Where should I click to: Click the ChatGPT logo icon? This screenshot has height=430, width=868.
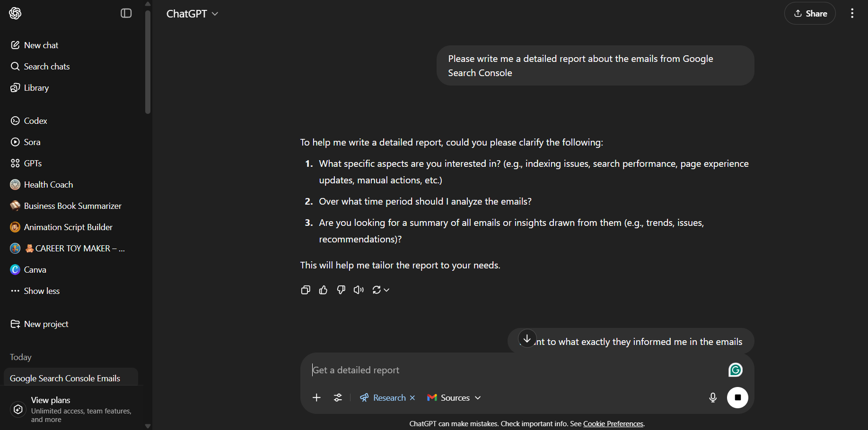coord(15,13)
